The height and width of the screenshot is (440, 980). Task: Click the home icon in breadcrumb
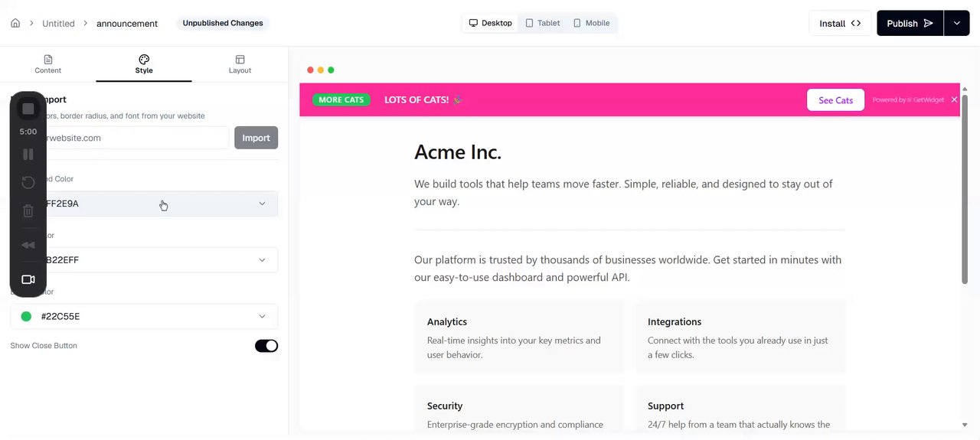pos(15,23)
